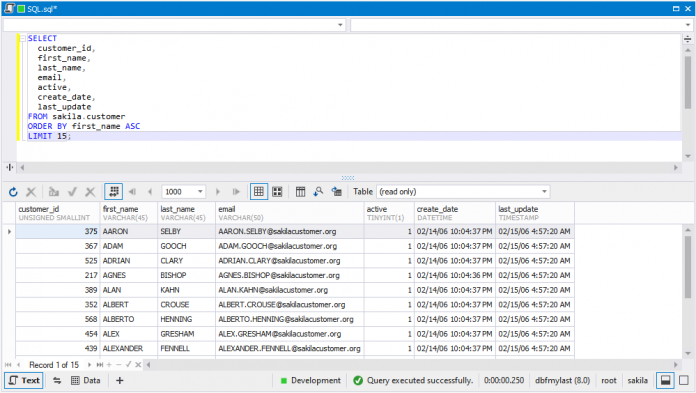
Task: Click the results grid vertical scrollbar
Action: tap(688, 267)
